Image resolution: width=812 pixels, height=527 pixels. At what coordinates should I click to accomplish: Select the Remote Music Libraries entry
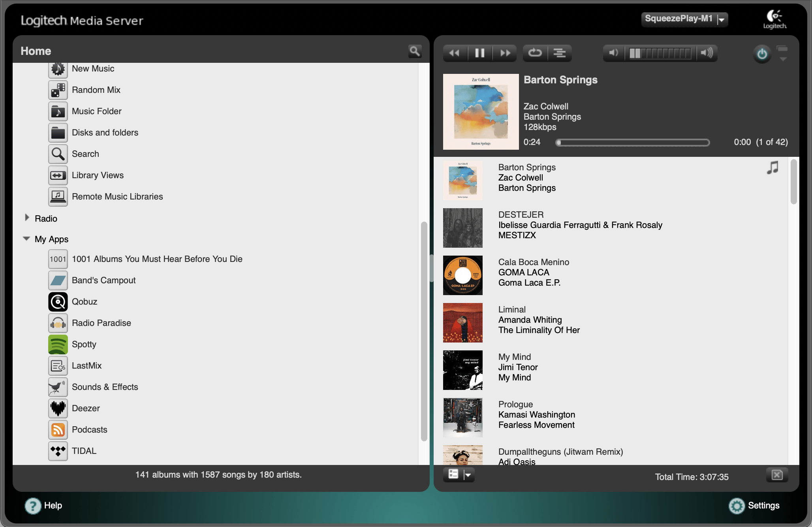[117, 197]
